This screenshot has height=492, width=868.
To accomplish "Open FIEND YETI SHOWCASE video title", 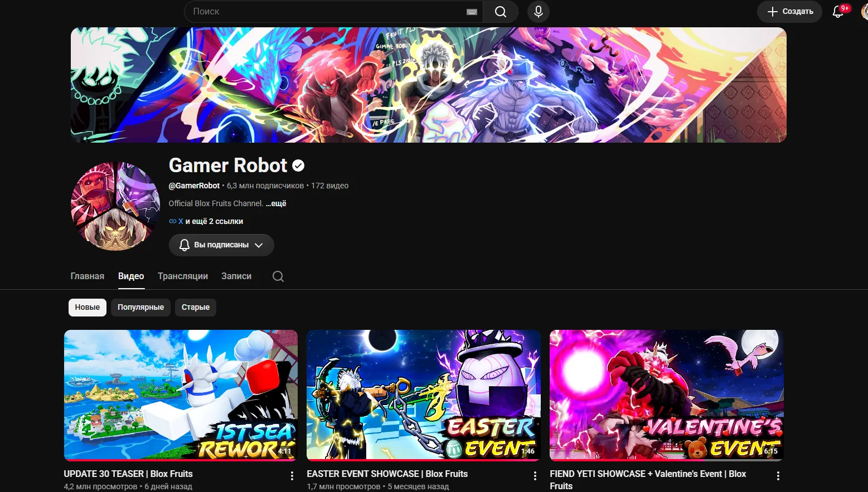I will pyautogui.click(x=648, y=480).
